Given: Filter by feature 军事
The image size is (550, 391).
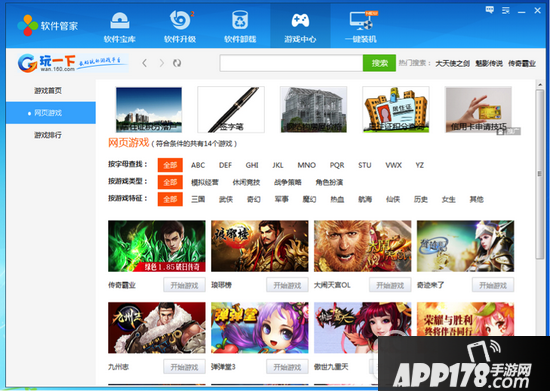Looking at the screenshot, I should (x=281, y=200).
